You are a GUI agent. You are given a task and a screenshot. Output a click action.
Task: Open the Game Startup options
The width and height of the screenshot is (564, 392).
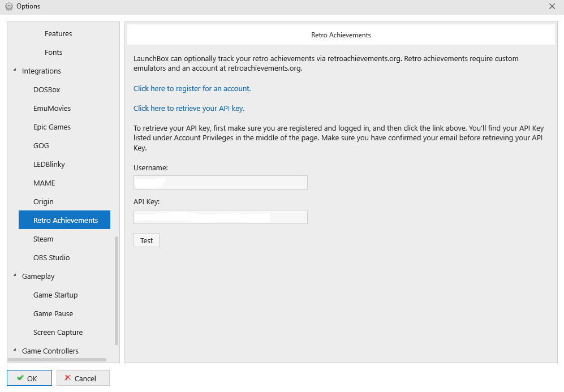coord(55,295)
